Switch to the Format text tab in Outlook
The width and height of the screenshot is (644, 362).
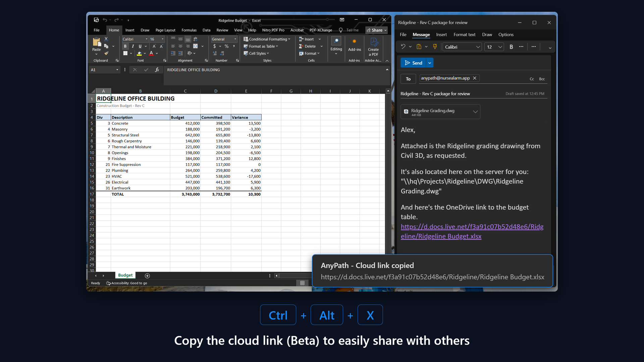click(x=464, y=35)
